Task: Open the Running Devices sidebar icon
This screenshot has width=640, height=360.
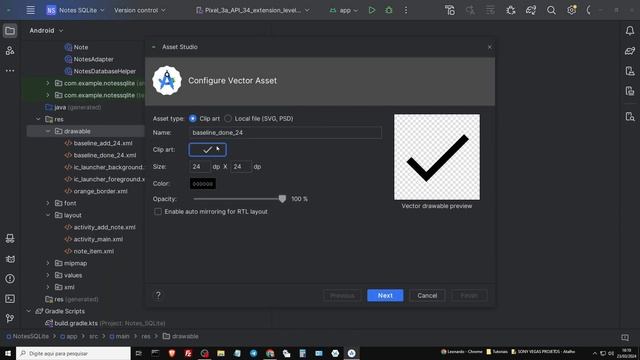Action: (630, 91)
